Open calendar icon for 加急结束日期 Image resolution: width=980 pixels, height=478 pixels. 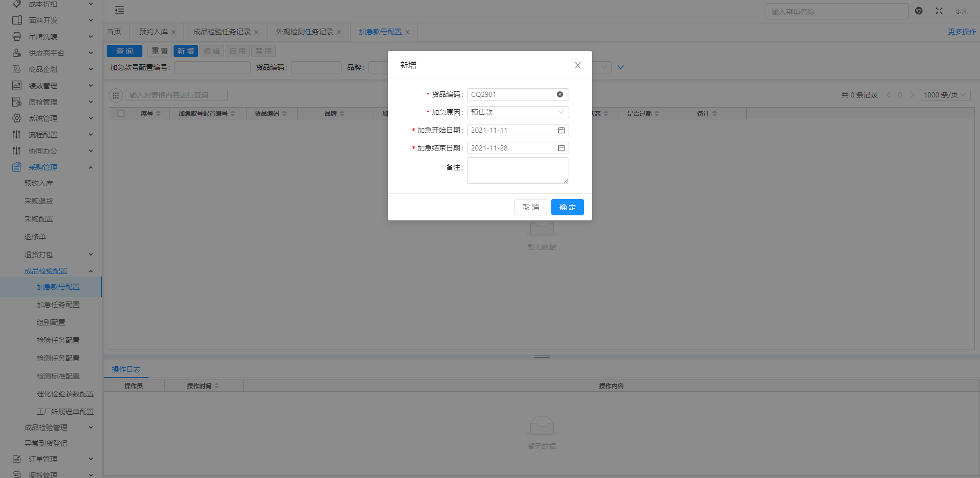coord(561,148)
